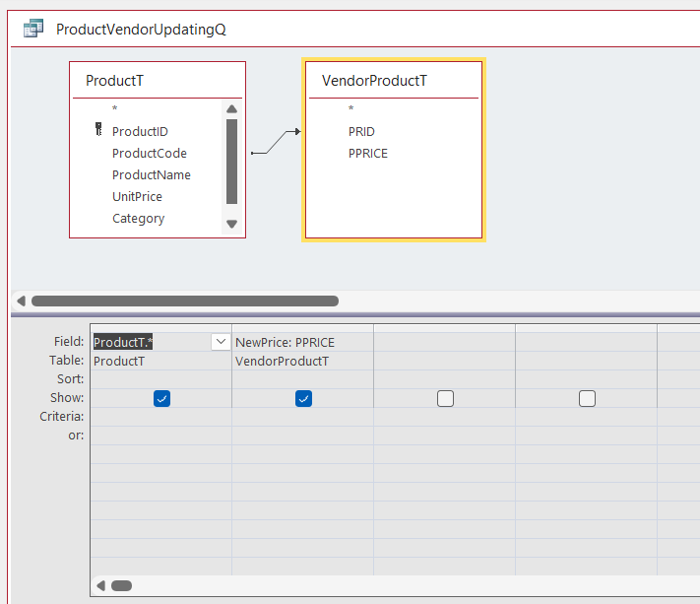This screenshot has width=700, height=604.
Task: Uncheck Show box for ProductT.* column
Action: pos(161,398)
